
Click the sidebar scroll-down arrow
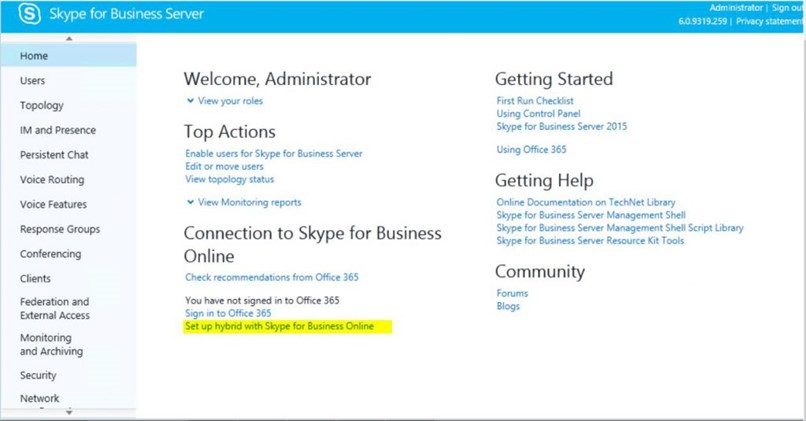coord(69,412)
